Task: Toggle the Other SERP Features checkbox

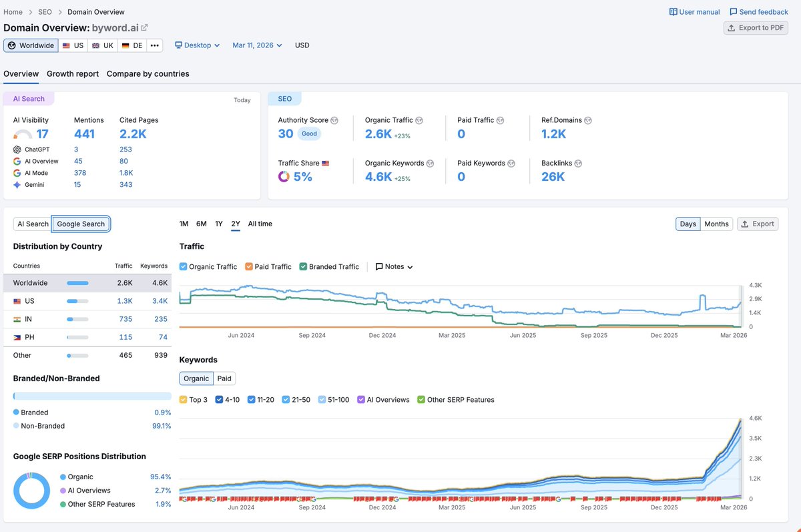Action: coord(421,400)
